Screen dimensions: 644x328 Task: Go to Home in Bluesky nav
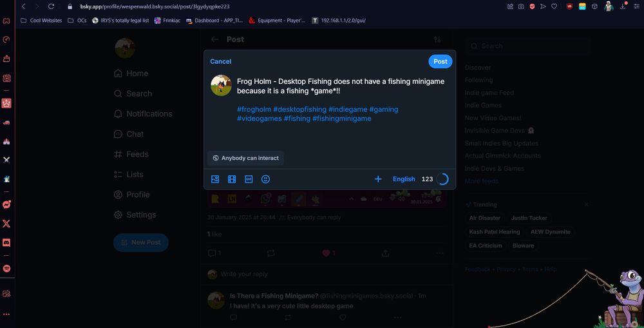[x=131, y=73]
